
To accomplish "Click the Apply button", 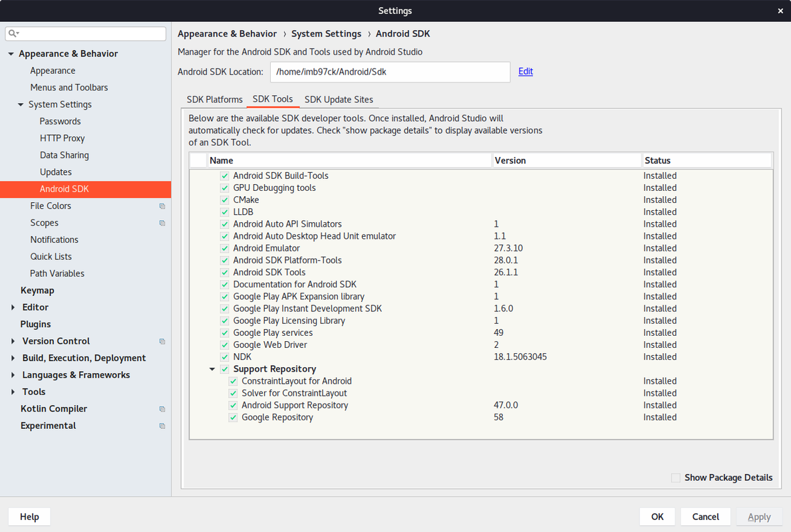I will pyautogui.click(x=758, y=516).
